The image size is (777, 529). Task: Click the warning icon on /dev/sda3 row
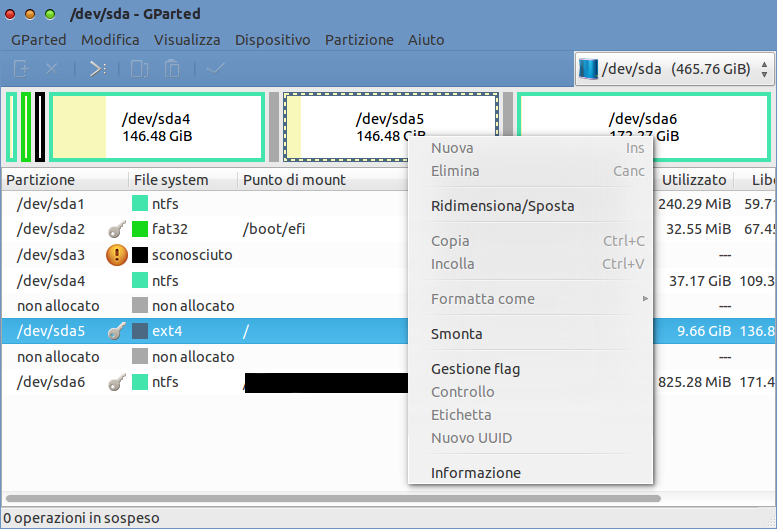tap(117, 255)
